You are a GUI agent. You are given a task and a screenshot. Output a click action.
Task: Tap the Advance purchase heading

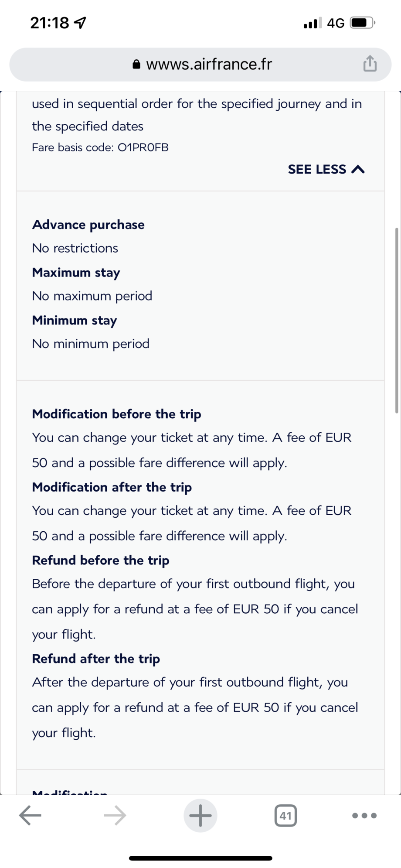pyautogui.click(x=88, y=225)
